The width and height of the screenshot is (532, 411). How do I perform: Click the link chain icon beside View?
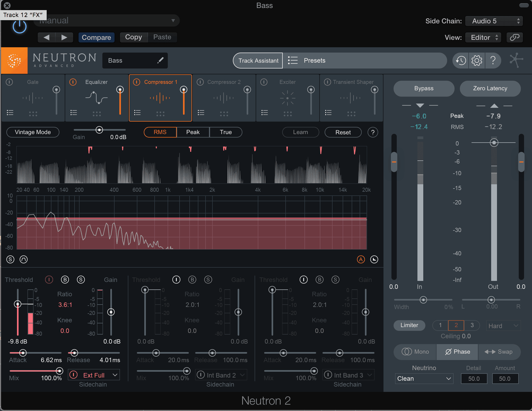tap(514, 37)
